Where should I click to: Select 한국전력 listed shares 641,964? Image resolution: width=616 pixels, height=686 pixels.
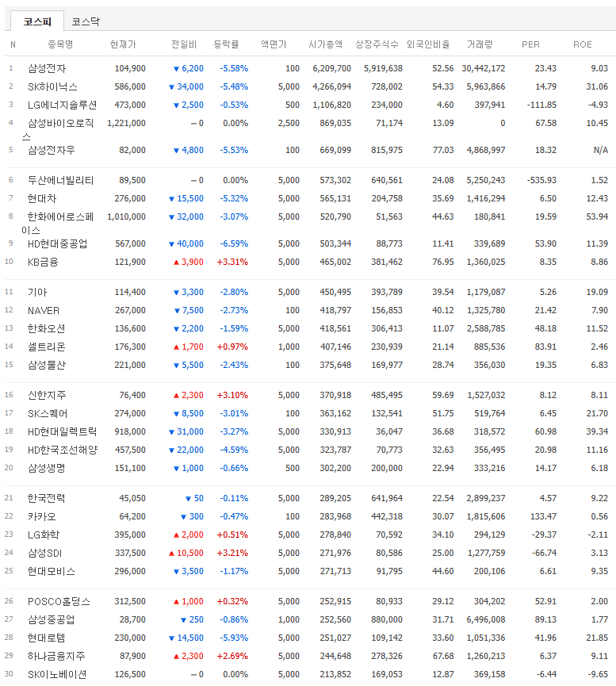pyautogui.click(x=387, y=498)
